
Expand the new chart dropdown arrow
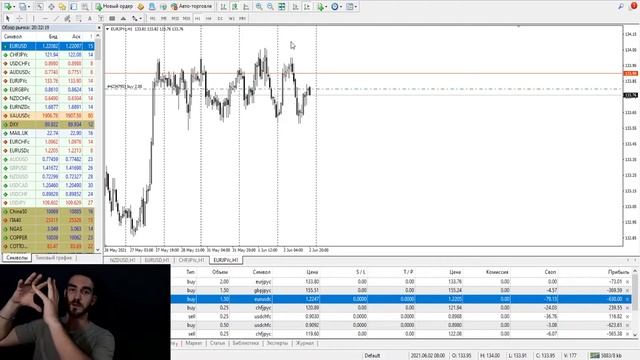point(14,7)
